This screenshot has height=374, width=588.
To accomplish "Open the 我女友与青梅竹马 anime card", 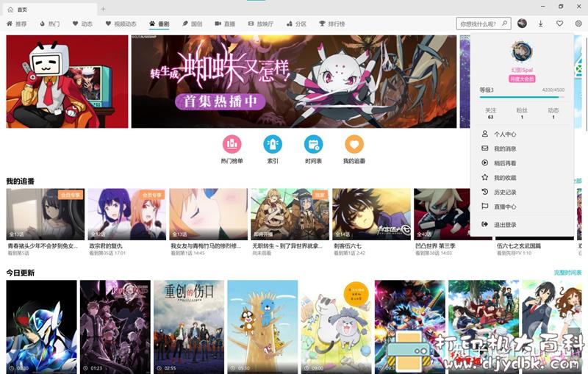I will click(209, 222).
